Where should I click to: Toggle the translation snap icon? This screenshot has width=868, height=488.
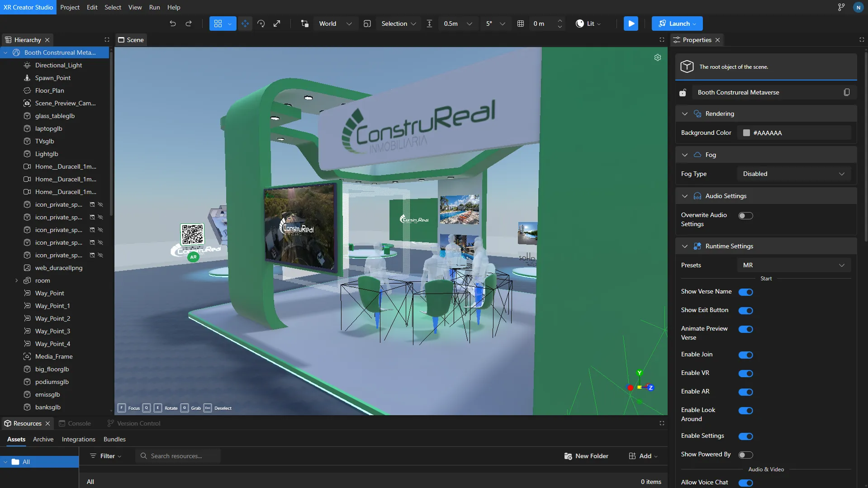[429, 24]
